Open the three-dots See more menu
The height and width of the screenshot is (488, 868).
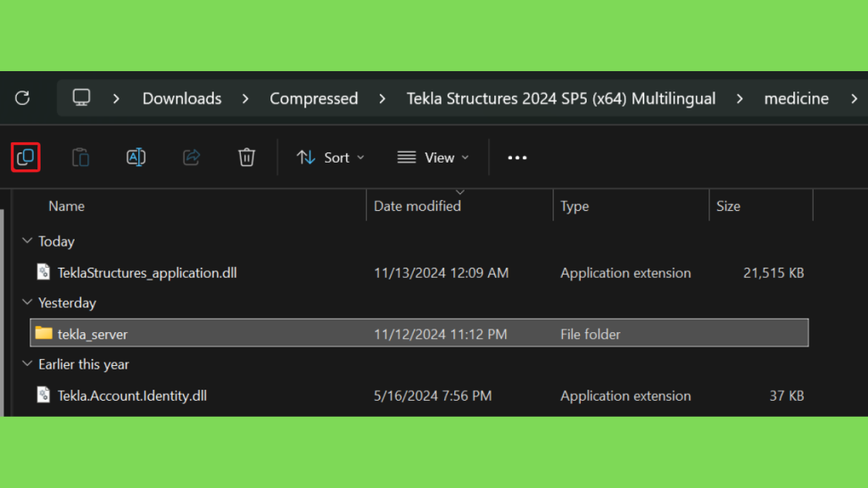pyautogui.click(x=518, y=158)
